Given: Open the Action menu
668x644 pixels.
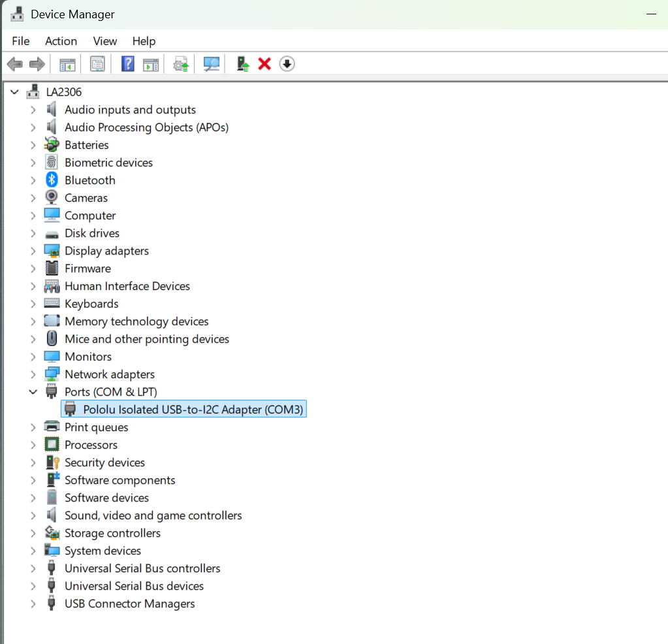Looking at the screenshot, I should click(61, 41).
